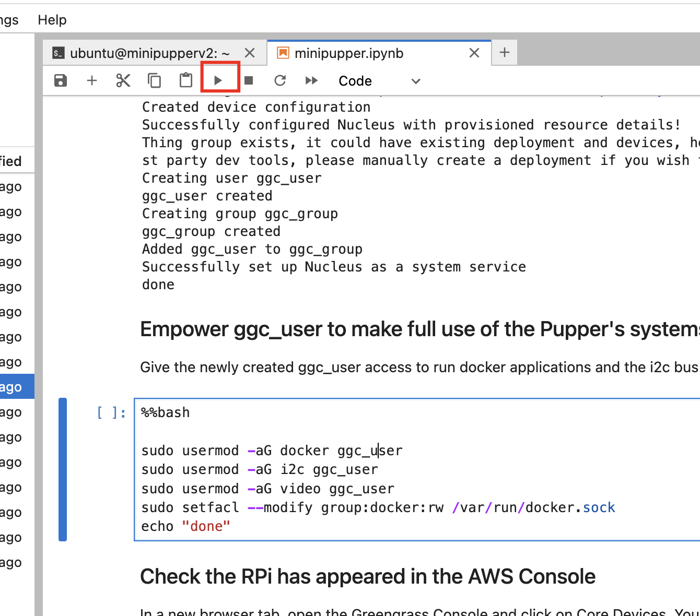
Task: Open a new launcher tab with plus button
Action: coord(505,53)
